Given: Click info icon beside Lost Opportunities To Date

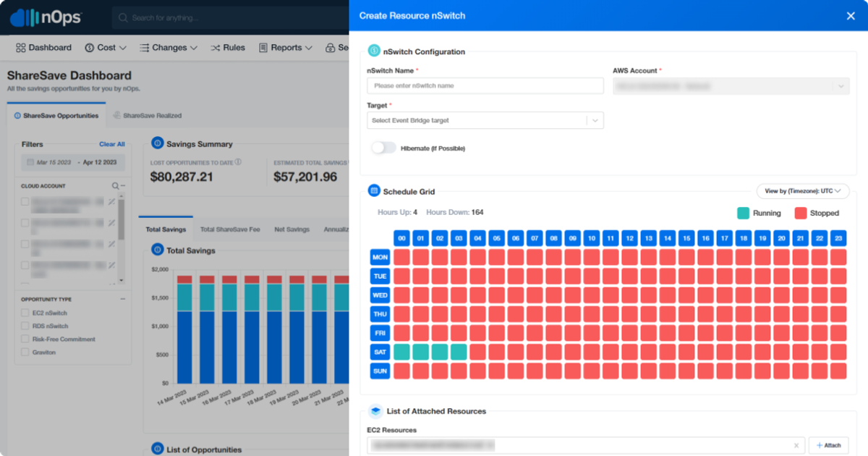Looking at the screenshot, I should pyautogui.click(x=238, y=162).
